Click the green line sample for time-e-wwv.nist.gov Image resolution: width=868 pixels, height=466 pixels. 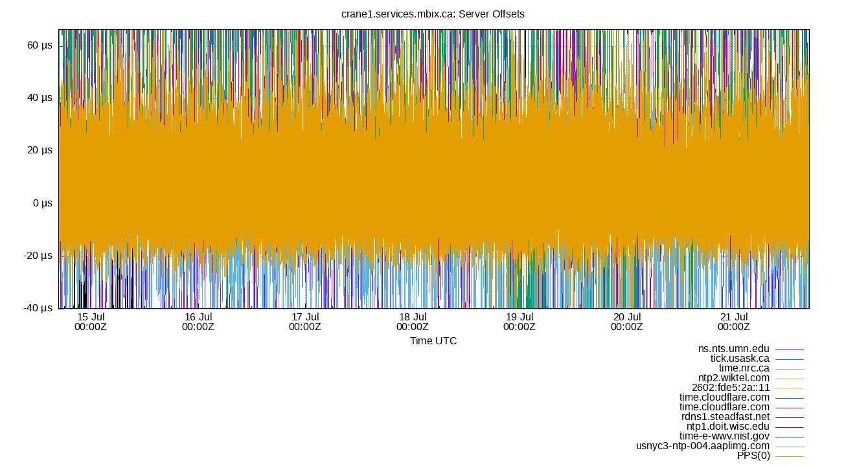point(789,437)
